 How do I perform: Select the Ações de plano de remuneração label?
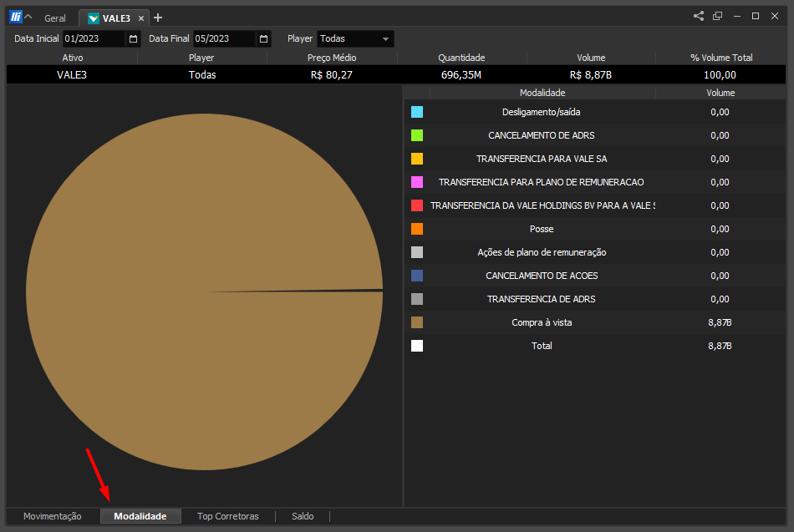pos(542,252)
